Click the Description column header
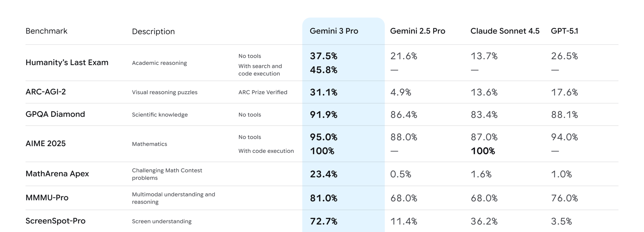This screenshot has width=644, height=232. [x=153, y=31]
